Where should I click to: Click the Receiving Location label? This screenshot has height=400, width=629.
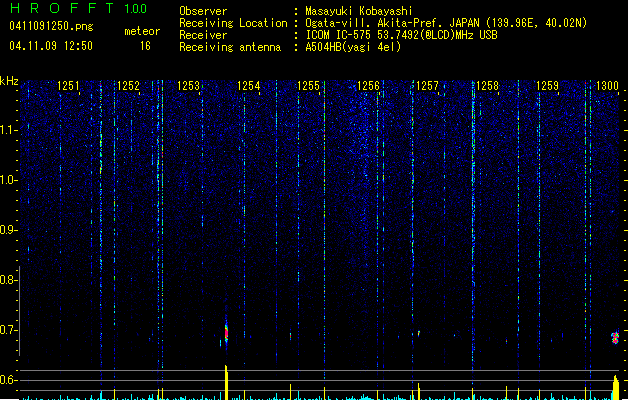(233, 23)
